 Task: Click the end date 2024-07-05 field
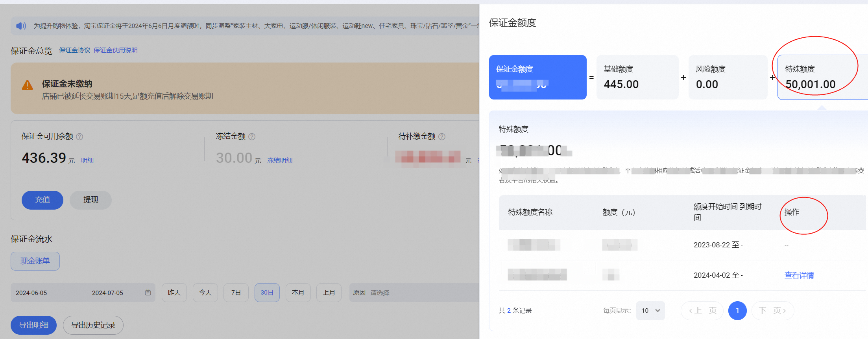click(x=107, y=293)
